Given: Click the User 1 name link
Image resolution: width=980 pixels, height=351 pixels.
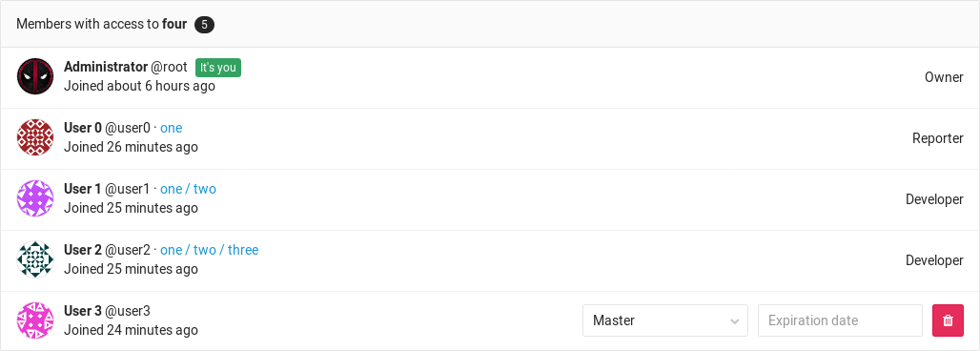Looking at the screenshot, I should [83, 189].
